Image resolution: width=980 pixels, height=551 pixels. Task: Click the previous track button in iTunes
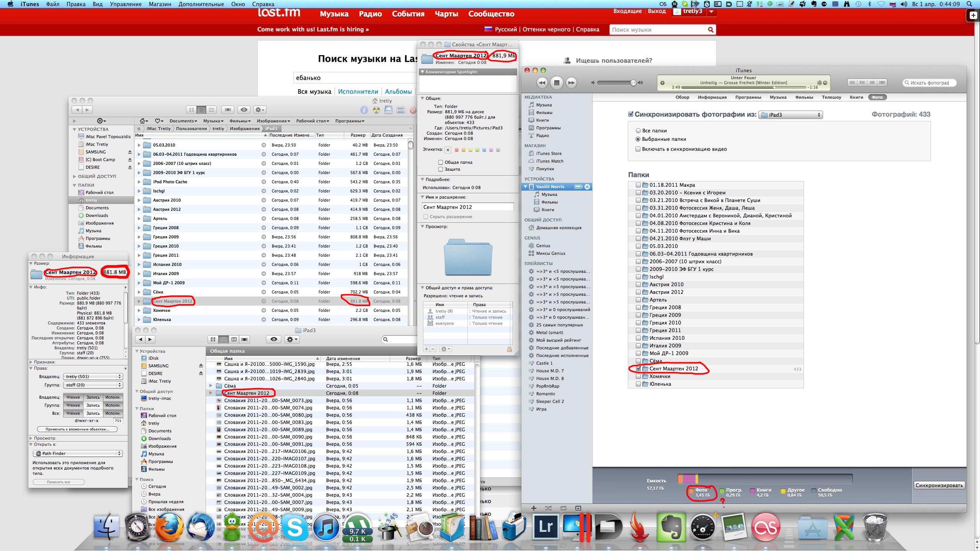coord(542,83)
